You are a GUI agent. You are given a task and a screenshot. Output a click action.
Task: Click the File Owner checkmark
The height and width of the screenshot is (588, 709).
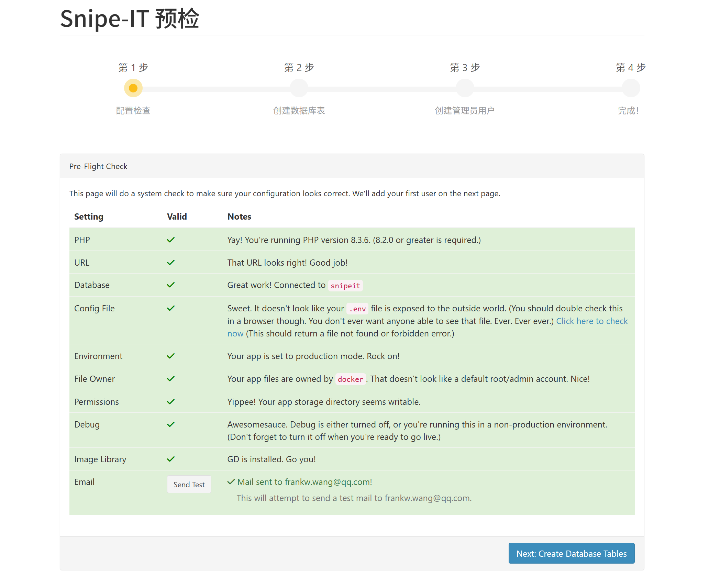(170, 378)
